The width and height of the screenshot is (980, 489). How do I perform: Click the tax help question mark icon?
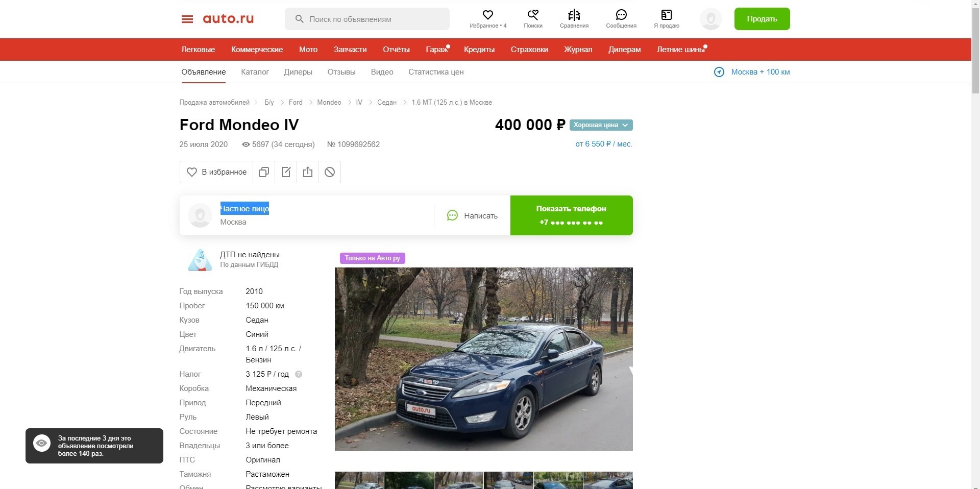tap(299, 374)
